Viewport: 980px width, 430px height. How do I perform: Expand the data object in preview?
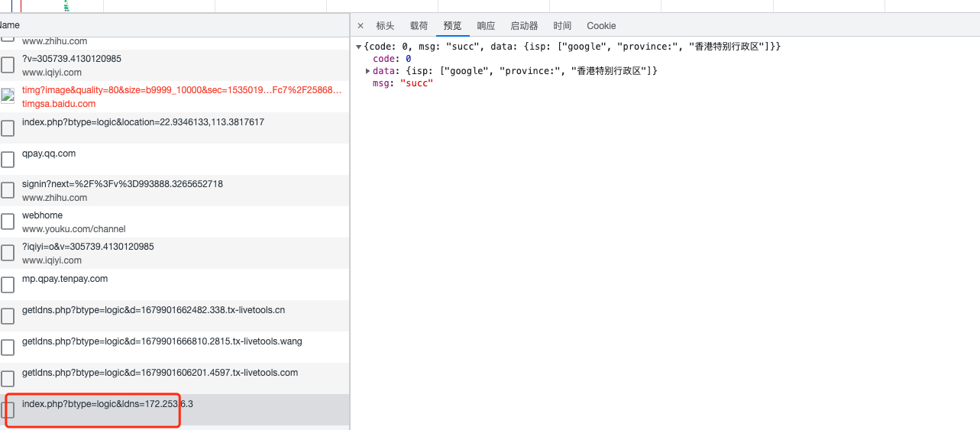[368, 71]
